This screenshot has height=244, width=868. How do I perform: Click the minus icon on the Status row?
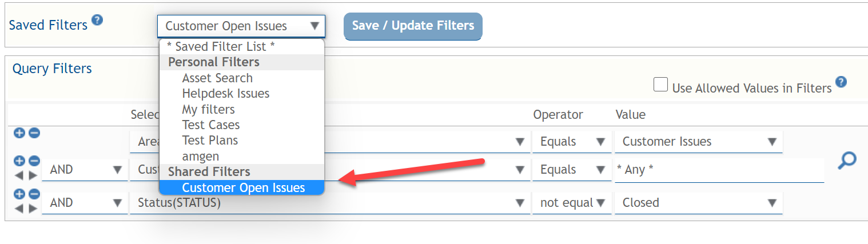point(34,194)
